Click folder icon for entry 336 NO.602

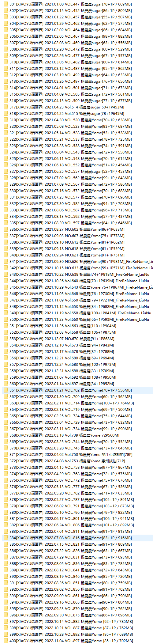coord(6,229)
